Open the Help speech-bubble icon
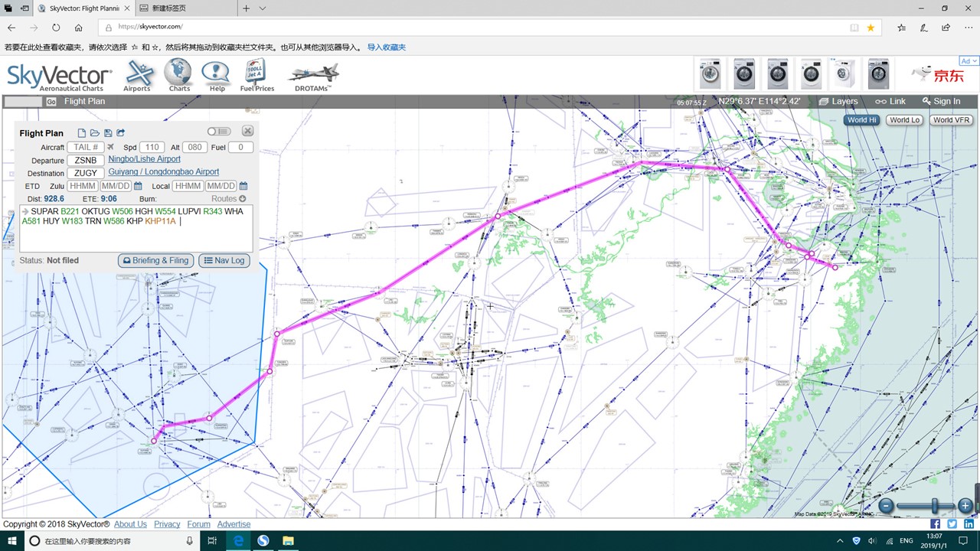 216,77
